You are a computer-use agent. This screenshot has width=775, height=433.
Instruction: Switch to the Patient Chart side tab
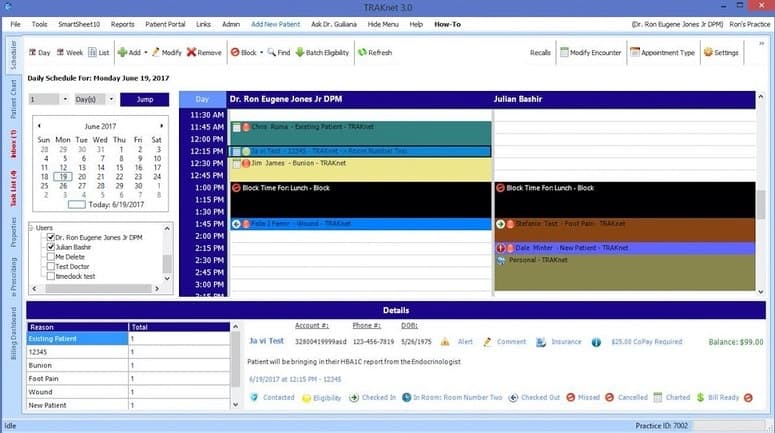tap(13, 97)
